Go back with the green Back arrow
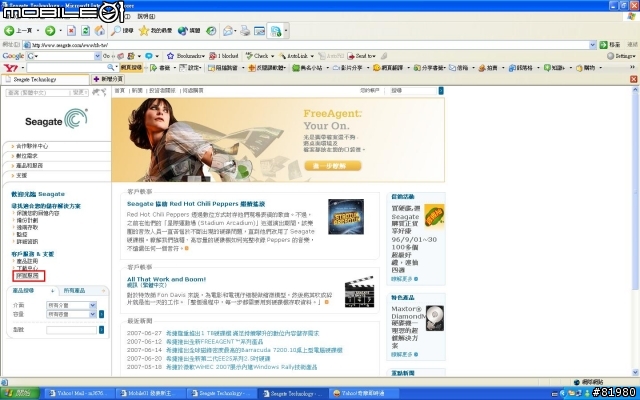The image size is (640, 400). coord(9,31)
